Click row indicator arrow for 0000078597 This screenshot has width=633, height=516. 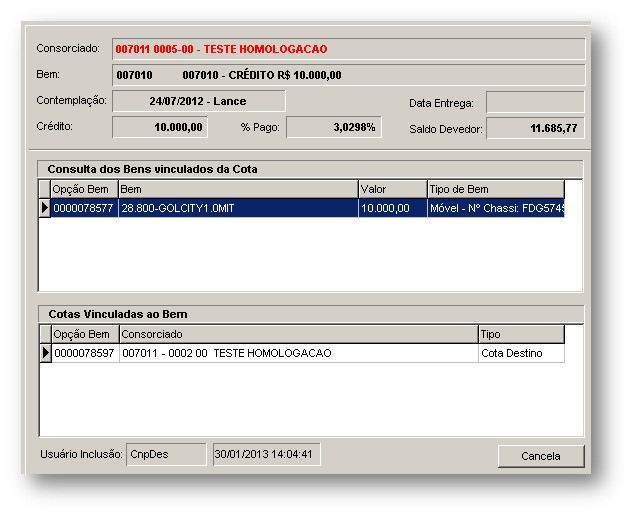point(45,353)
